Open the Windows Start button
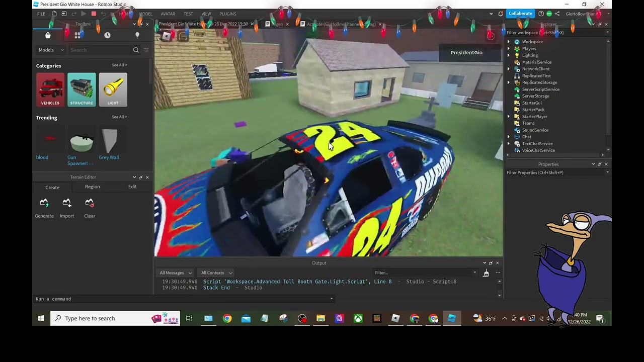 click(41, 318)
